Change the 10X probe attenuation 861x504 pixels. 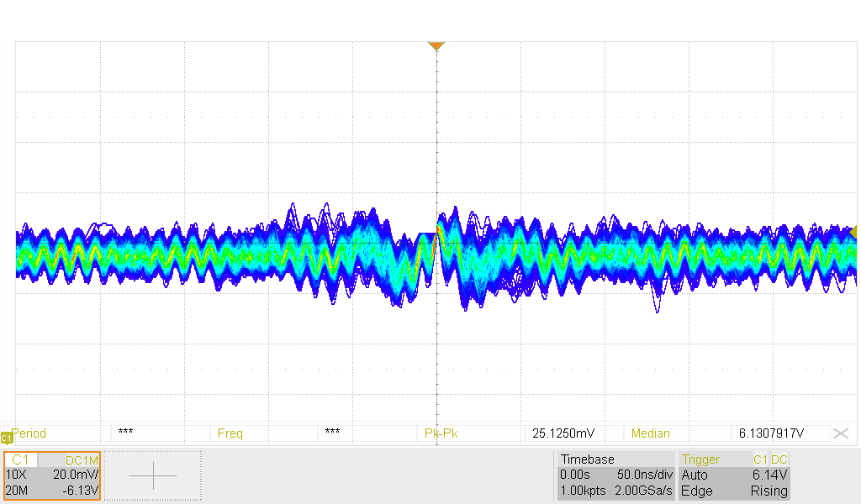(x=17, y=475)
